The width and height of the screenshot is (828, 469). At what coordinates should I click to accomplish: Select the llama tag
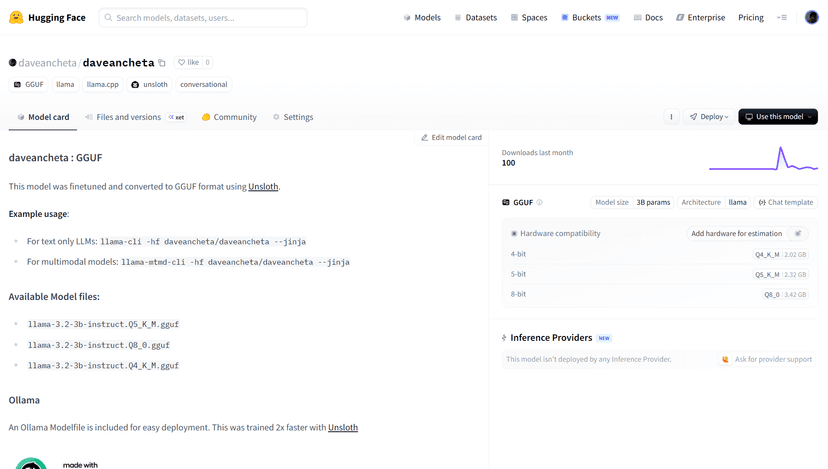[65, 85]
